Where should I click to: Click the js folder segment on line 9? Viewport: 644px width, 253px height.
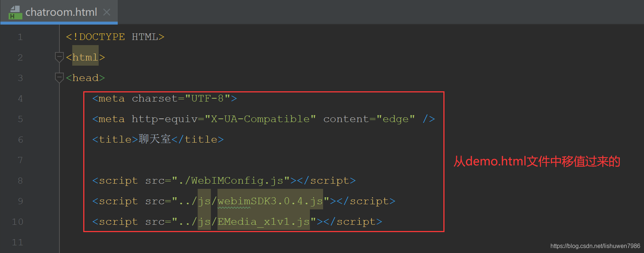point(204,201)
